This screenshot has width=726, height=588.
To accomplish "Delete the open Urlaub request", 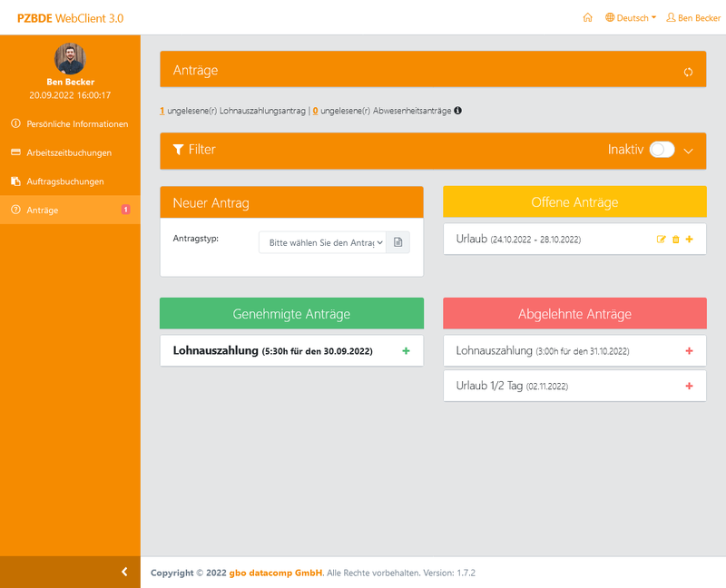I will (x=675, y=240).
